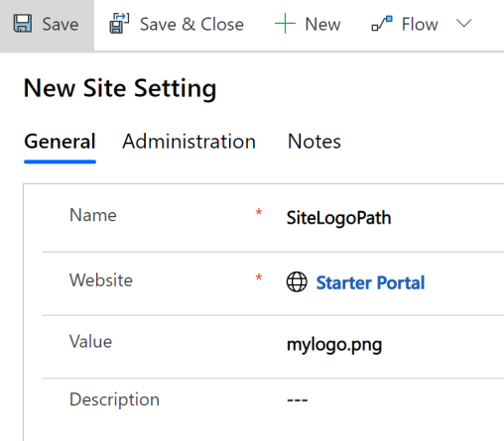504x441 pixels.
Task: Click the Save button label
Action: coord(61,24)
